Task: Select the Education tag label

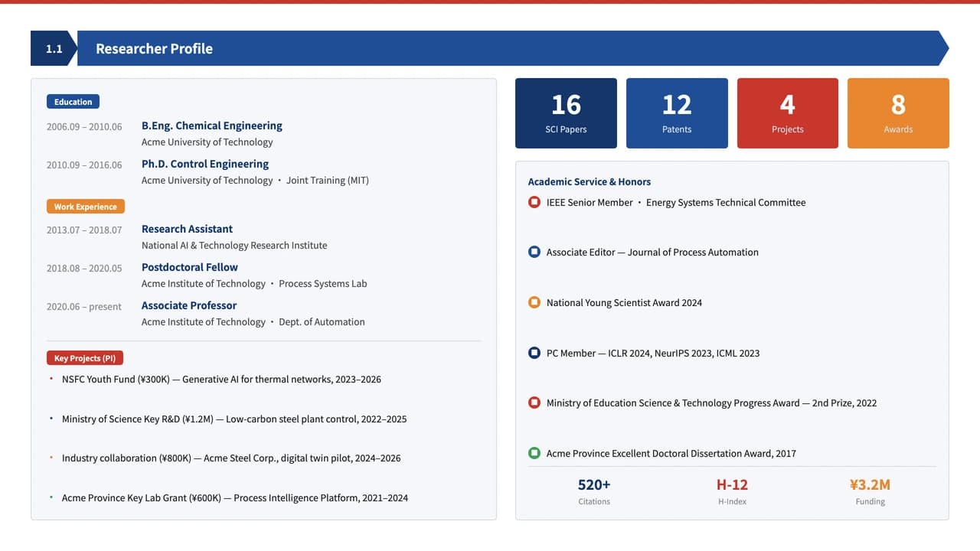Action: coord(73,102)
